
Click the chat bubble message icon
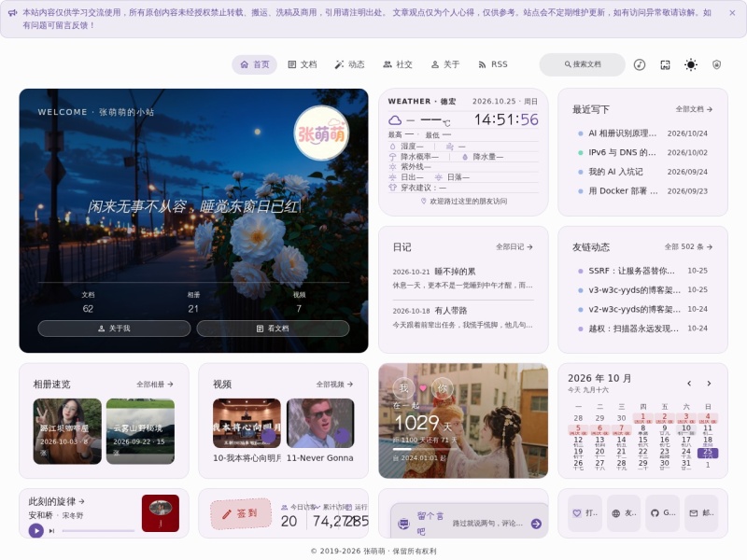(403, 524)
